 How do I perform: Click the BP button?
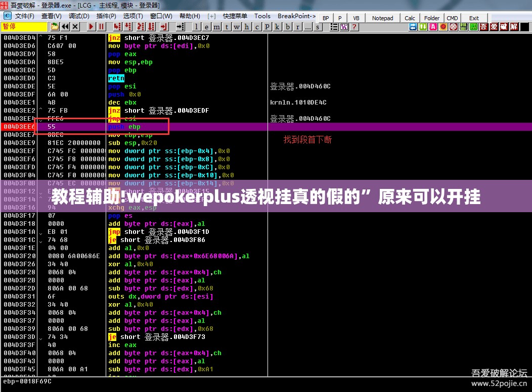(326, 18)
